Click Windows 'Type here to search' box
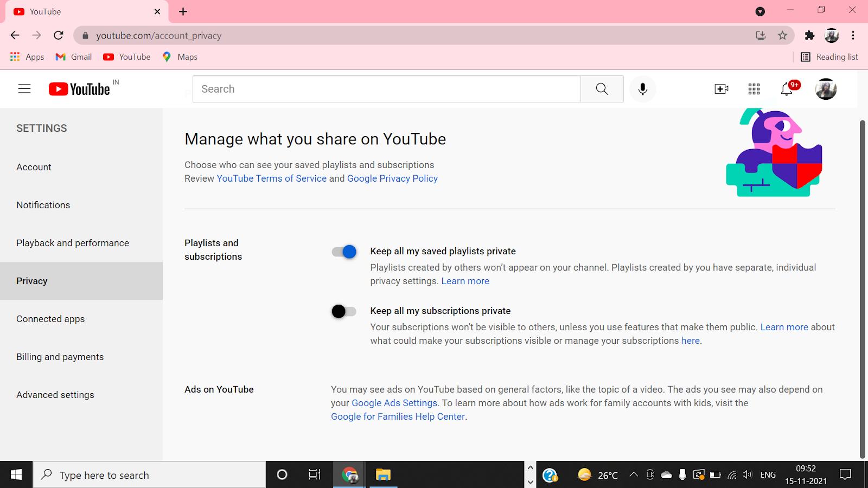Viewport: 868px width, 488px height. (x=150, y=475)
